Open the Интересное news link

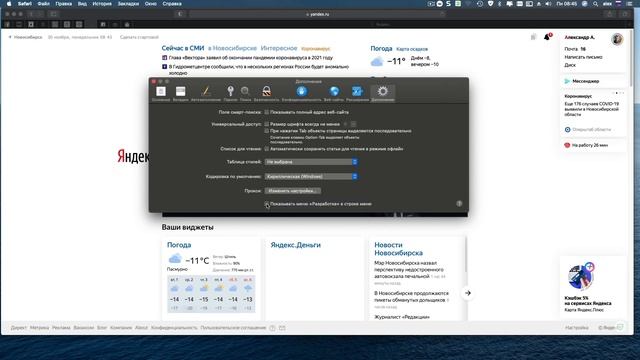point(279,48)
